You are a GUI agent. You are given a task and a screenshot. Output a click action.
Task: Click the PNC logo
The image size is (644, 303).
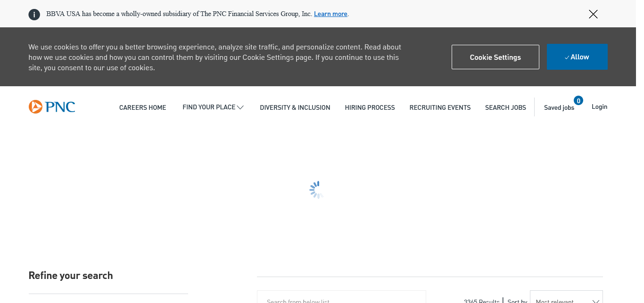[52, 107]
